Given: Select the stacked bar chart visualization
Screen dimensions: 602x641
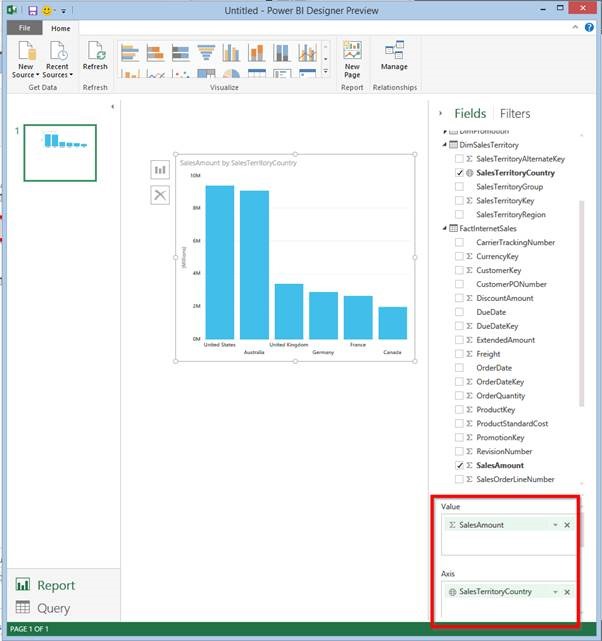Looking at the screenshot, I should click(x=155, y=53).
